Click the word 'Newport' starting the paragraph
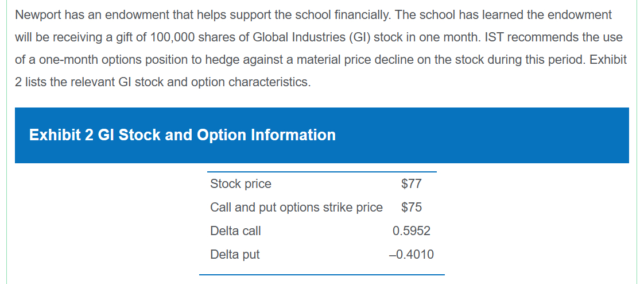The width and height of the screenshot is (644, 284). pyautogui.click(x=37, y=15)
